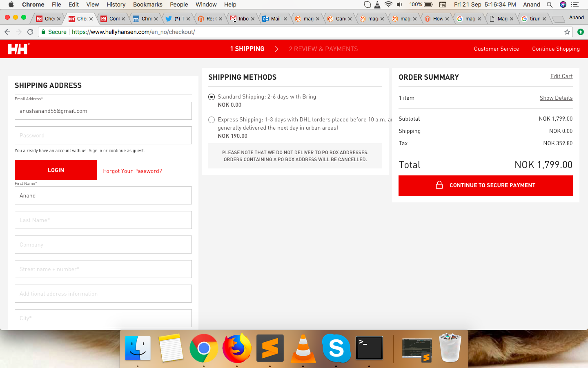Viewport: 588px width, 368px height.
Task: Open Skype from the Dock
Action: tap(336, 348)
